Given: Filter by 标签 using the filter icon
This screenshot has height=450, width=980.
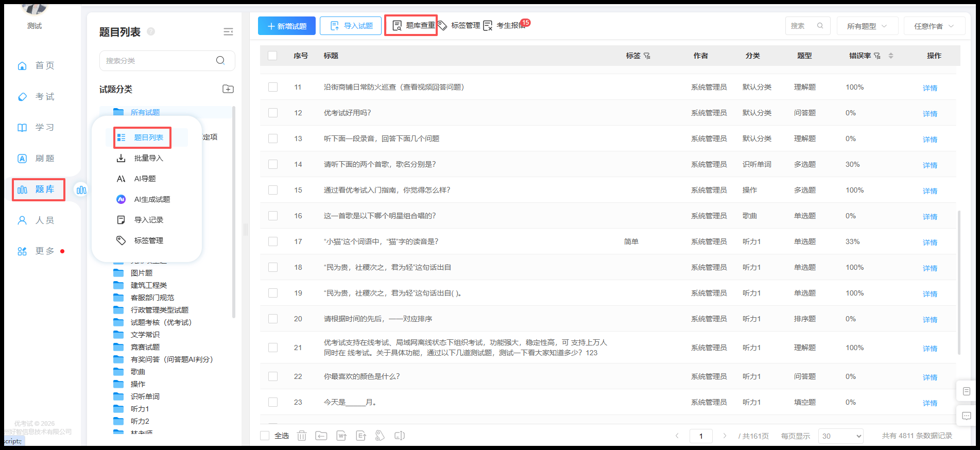Looking at the screenshot, I should pos(647,56).
